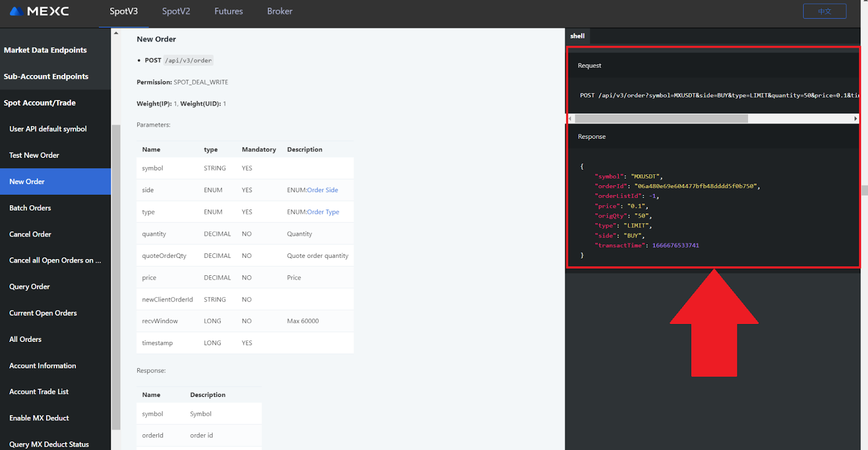Screen dimensions: 868x450
Task: Switch to the SpotV3 tab
Action: (124, 11)
